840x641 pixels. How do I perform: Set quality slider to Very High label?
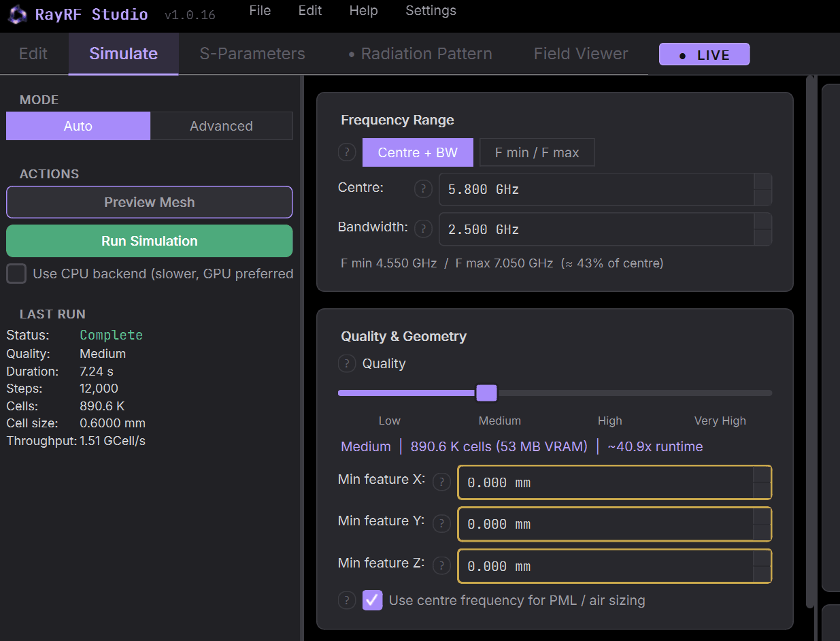pyautogui.click(x=720, y=421)
